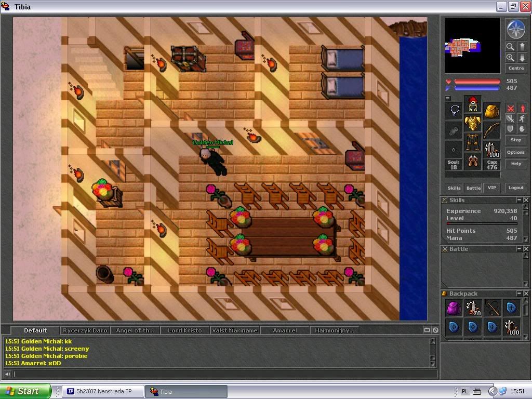Pick the fishing rod in backpack
532x399 pixels.
[492, 308]
